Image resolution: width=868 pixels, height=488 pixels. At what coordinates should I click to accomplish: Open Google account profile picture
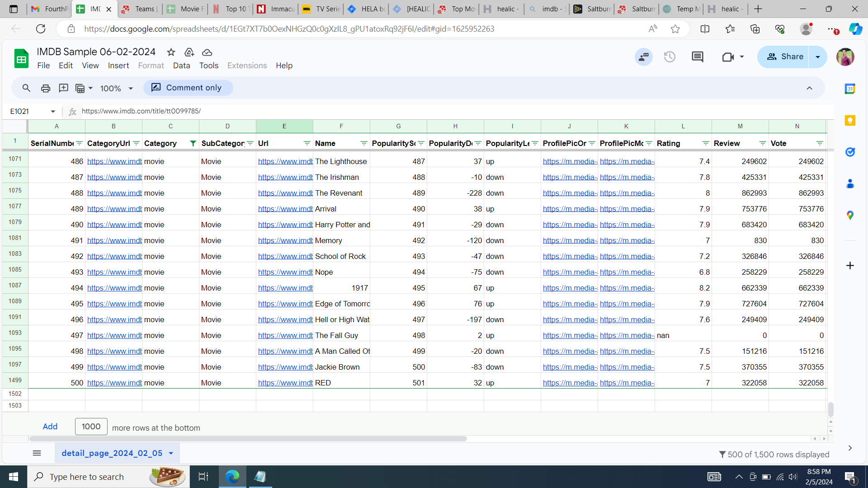pyautogui.click(x=845, y=57)
